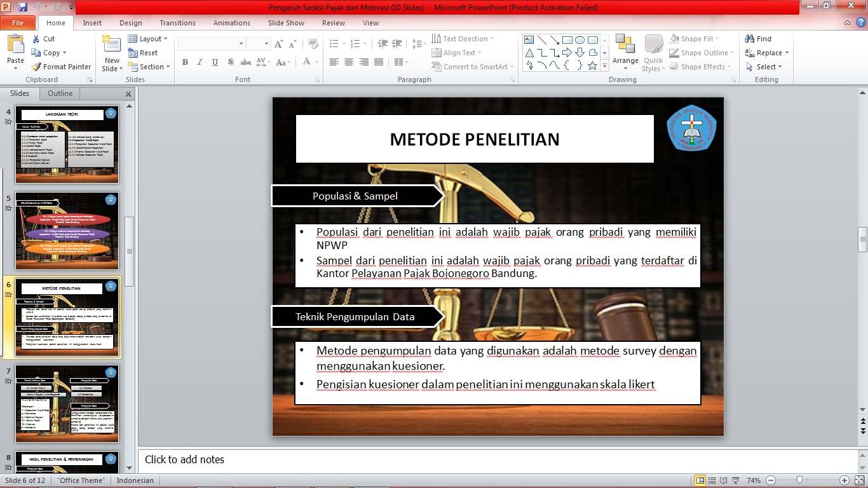The width and height of the screenshot is (868, 488).
Task: Start Slide Show from status bar icon
Action: (735, 480)
